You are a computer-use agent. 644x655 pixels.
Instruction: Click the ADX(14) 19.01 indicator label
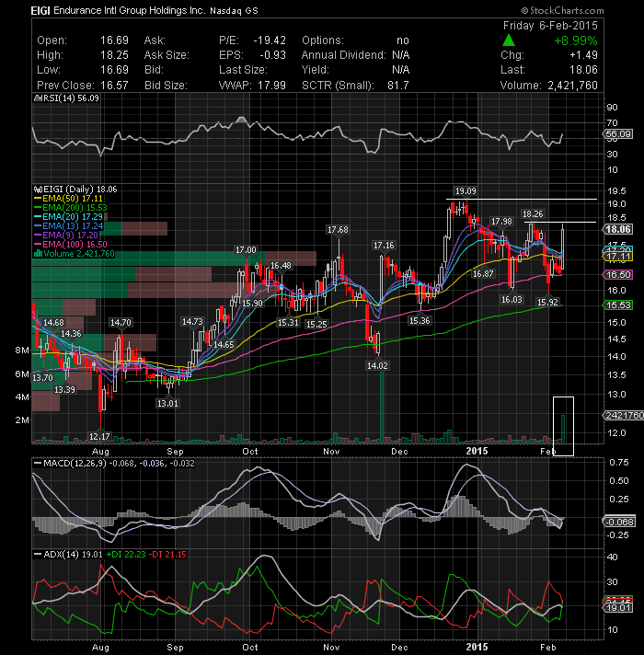[x=68, y=555]
